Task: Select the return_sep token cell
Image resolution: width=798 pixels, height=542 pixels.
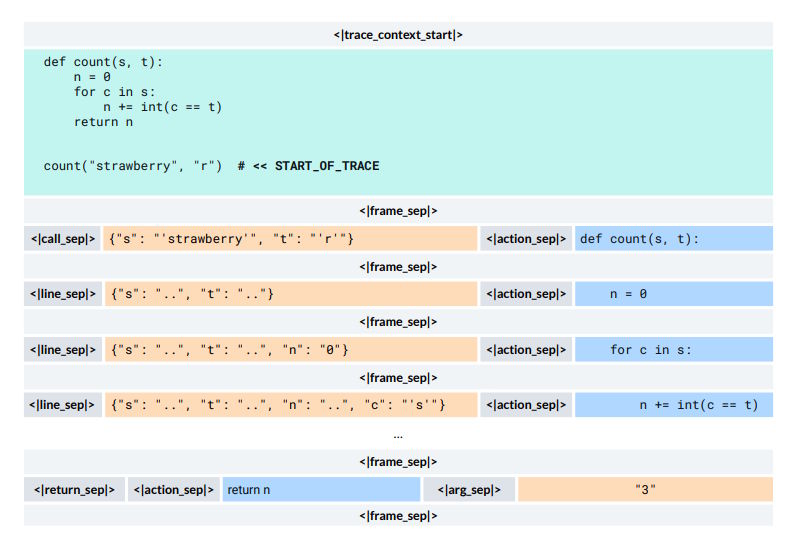Action: 75,490
